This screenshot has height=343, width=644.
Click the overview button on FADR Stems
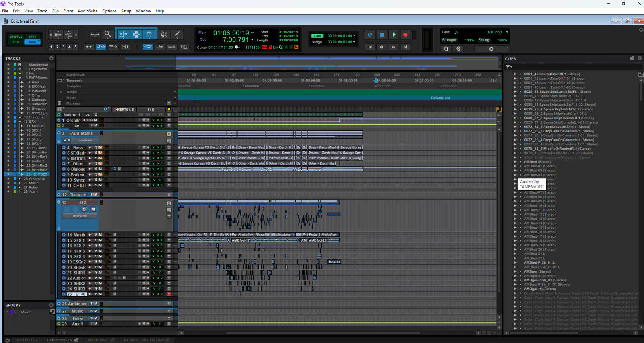[x=85, y=141]
